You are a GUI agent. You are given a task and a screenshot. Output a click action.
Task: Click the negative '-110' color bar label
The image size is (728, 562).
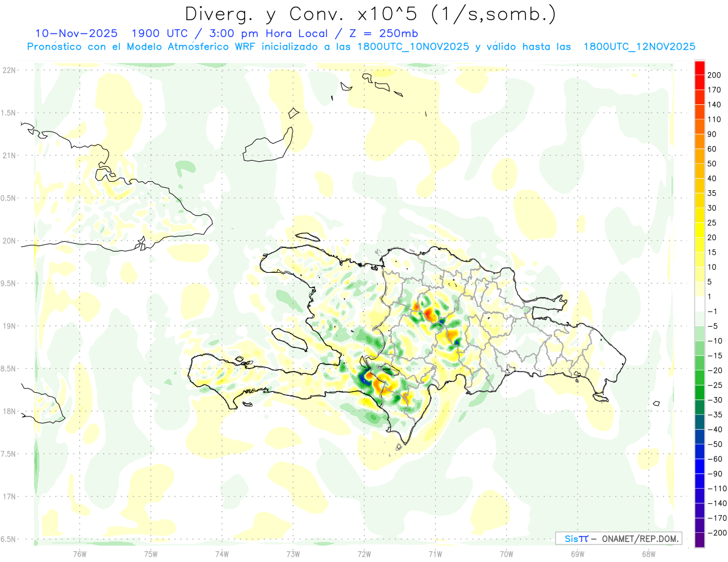point(716,489)
